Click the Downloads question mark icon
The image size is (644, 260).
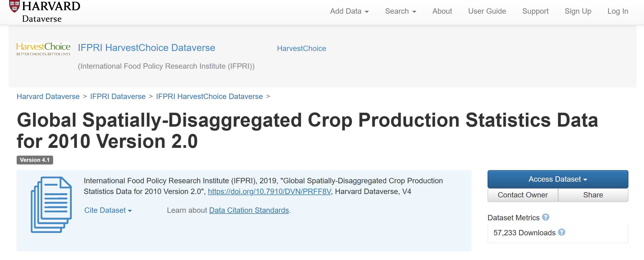[562, 232]
